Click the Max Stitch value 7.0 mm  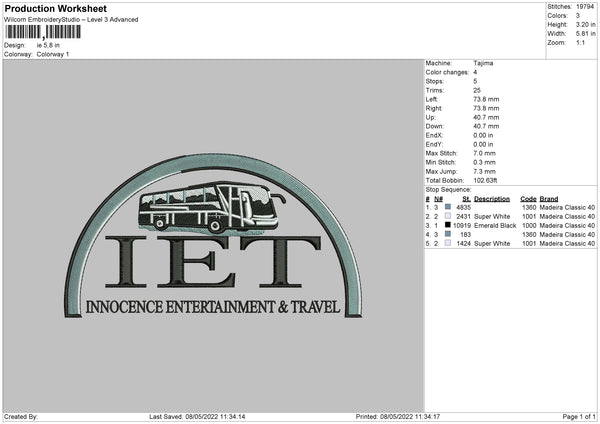[484, 153]
